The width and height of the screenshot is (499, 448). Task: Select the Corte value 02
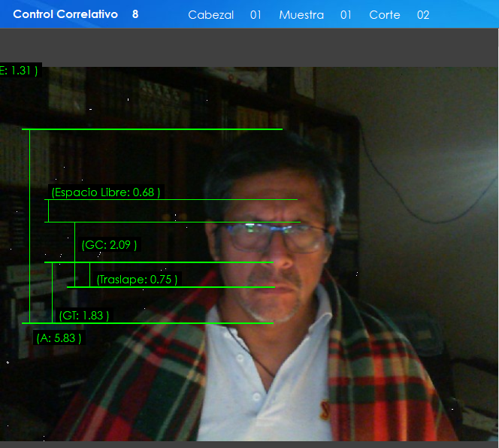[x=423, y=15]
